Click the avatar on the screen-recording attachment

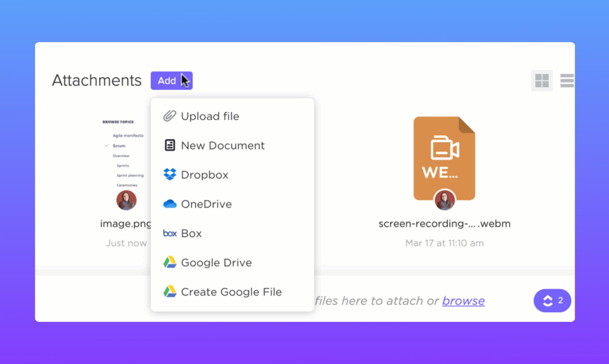[x=444, y=200]
